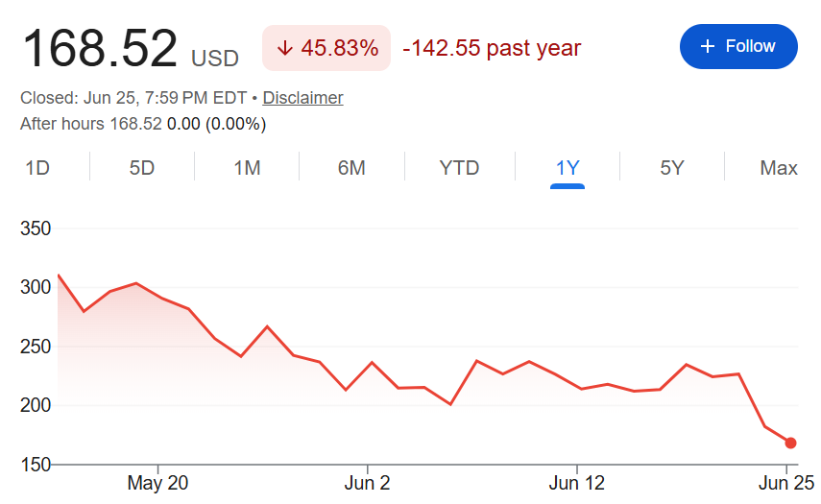Click the plus icon in Follow button

[708, 47]
